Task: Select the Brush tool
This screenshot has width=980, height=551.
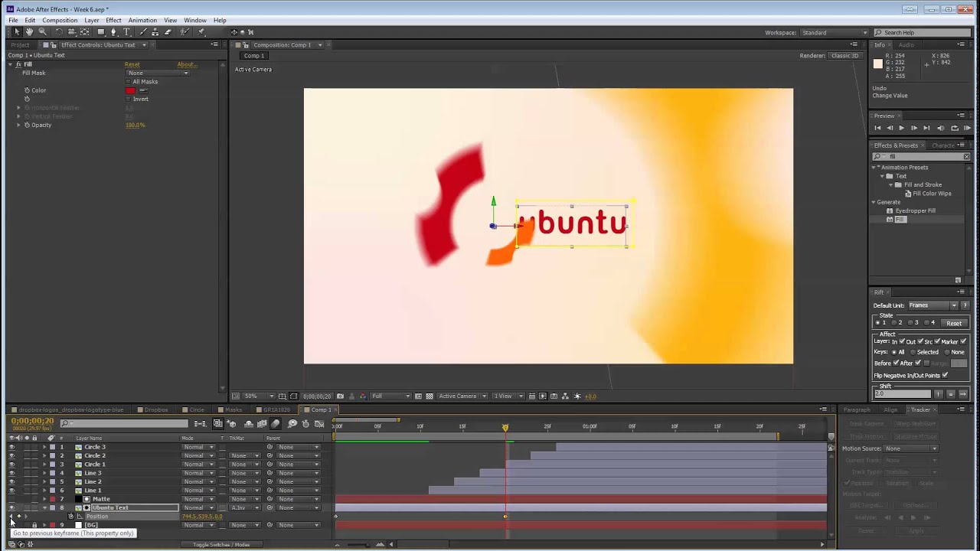Action: pos(143,32)
